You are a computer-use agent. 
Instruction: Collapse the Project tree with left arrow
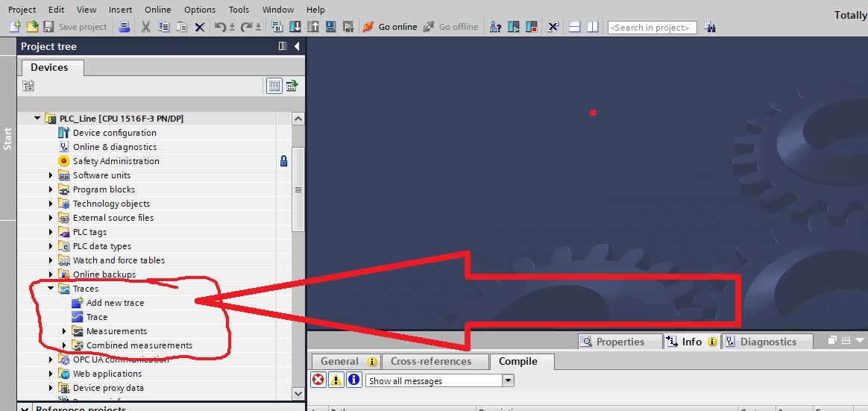click(297, 46)
